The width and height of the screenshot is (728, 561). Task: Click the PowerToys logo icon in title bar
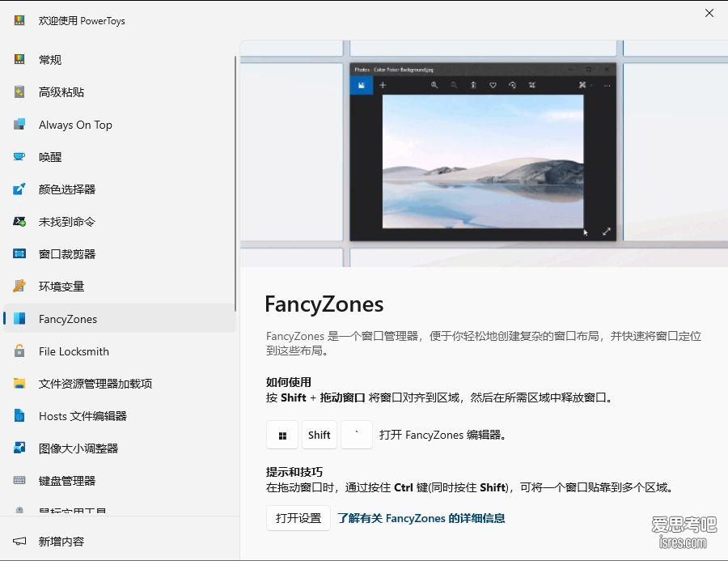coord(19,20)
